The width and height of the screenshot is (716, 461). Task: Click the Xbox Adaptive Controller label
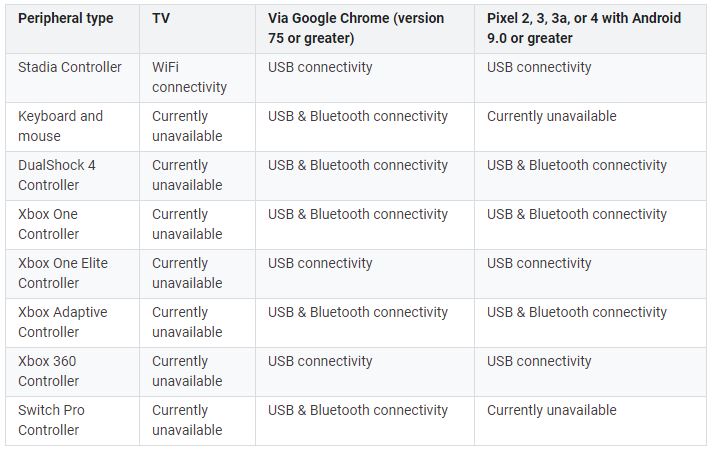tap(63, 322)
